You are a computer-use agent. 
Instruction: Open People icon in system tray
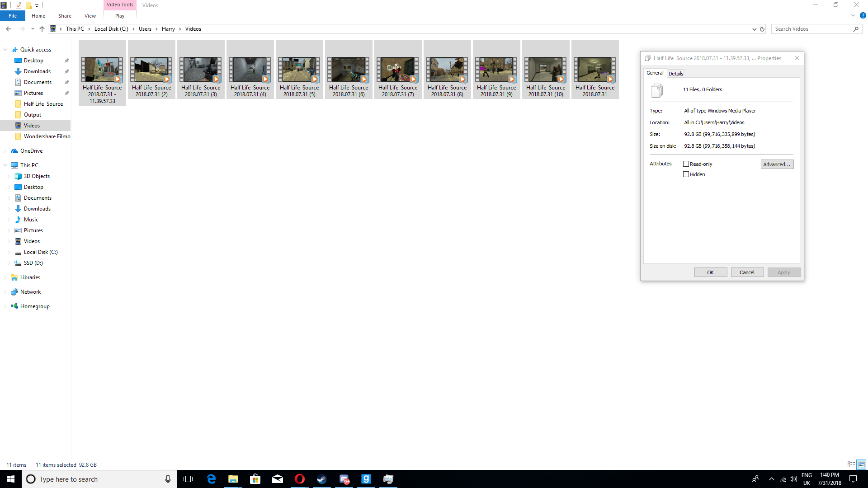(755, 479)
